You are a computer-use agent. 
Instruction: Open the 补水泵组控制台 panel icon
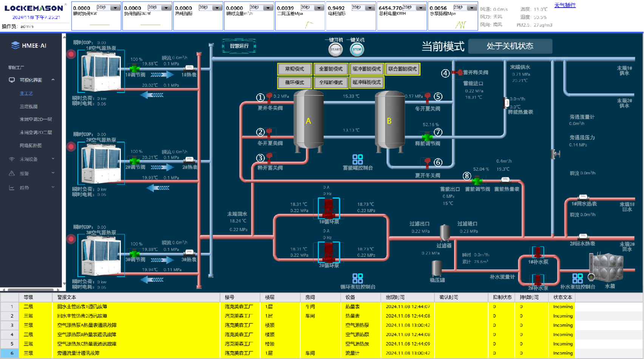tap(577, 279)
